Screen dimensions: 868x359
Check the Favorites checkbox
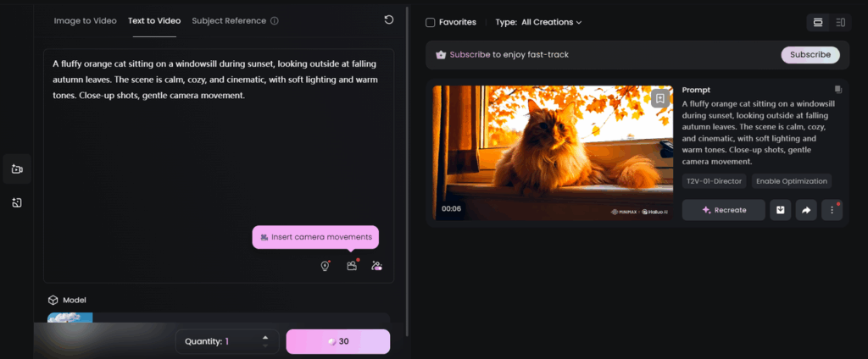click(431, 22)
